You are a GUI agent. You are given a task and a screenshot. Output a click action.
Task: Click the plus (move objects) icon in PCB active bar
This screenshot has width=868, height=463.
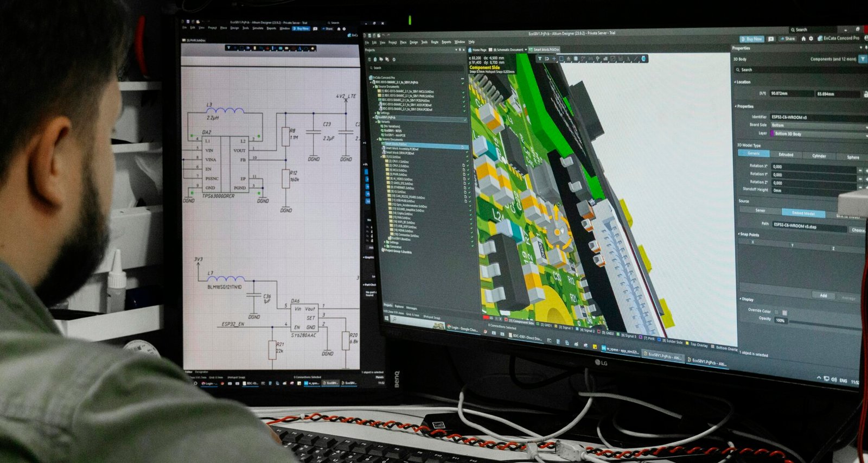[x=554, y=59]
